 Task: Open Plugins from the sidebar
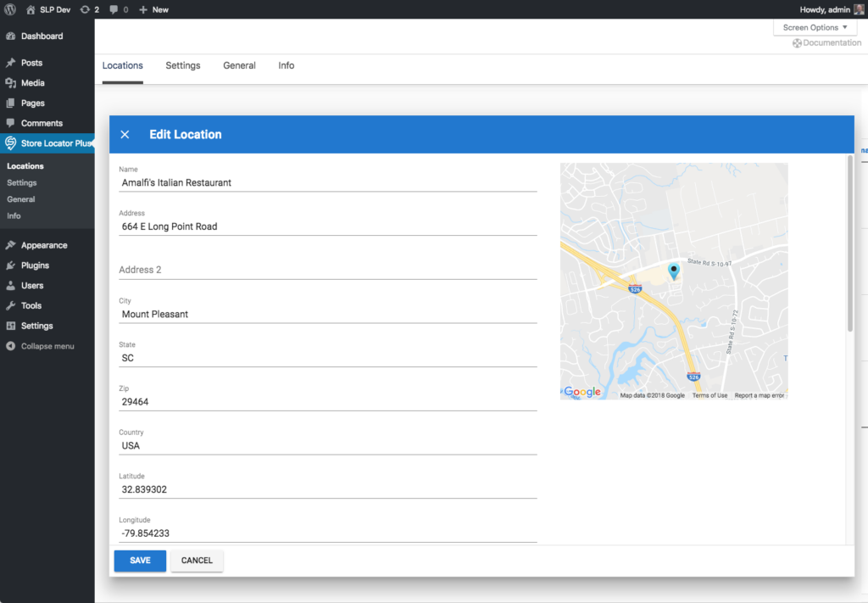pyautogui.click(x=35, y=265)
